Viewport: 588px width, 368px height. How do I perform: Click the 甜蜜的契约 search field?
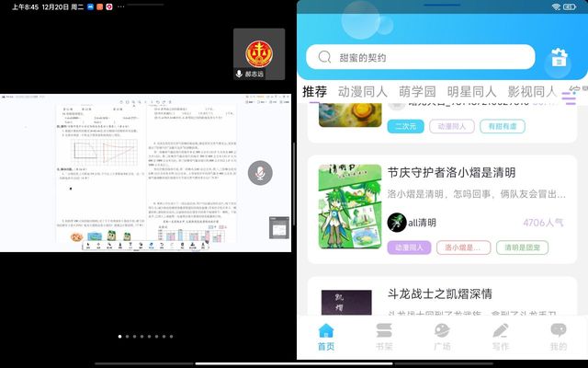coord(423,57)
